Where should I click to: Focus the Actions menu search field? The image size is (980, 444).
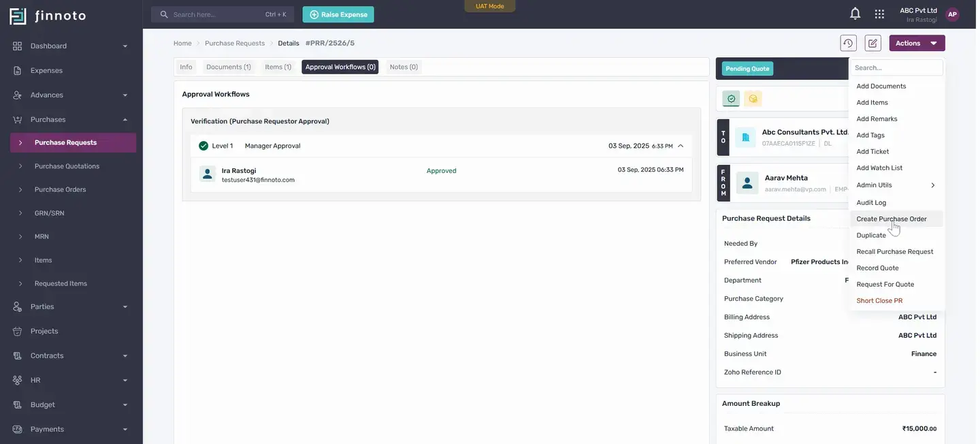(x=897, y=67)
